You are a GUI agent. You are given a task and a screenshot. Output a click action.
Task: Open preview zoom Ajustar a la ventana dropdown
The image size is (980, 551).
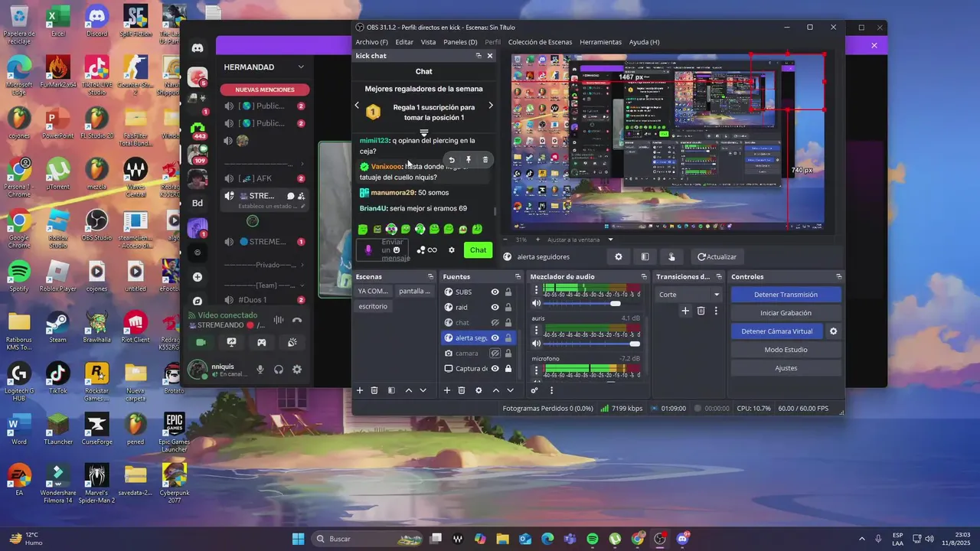pos(580,240)
